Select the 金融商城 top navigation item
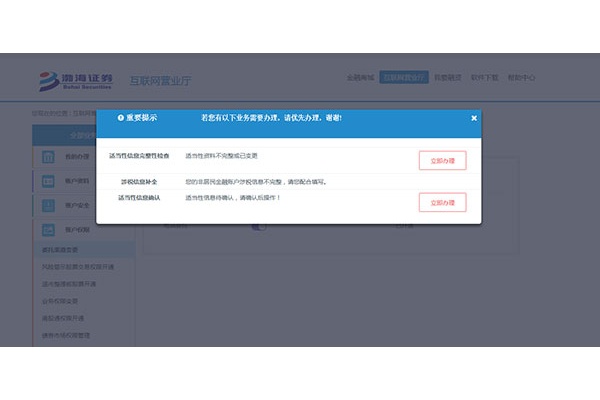 point(360,77)
